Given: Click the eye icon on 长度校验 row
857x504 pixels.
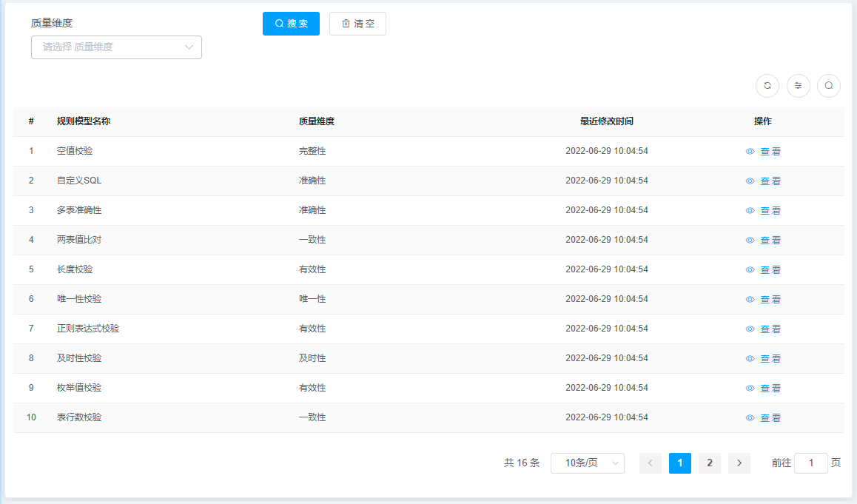Looking at the screenshot, I should coord(750,269).
